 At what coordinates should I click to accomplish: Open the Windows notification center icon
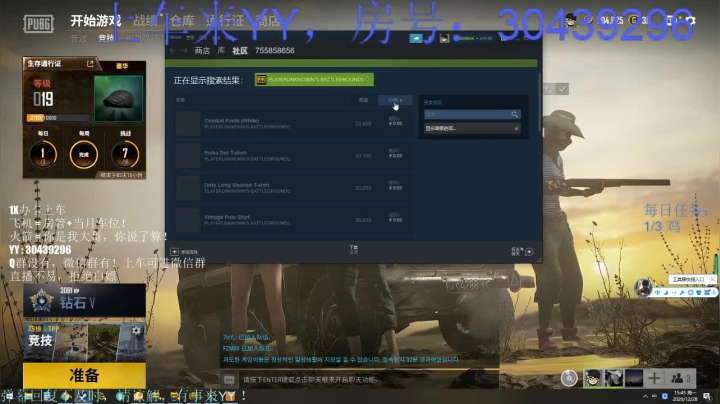[707, 396]
